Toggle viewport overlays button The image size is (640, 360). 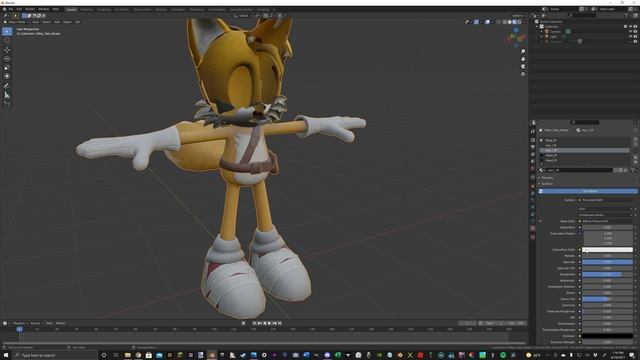487,22
